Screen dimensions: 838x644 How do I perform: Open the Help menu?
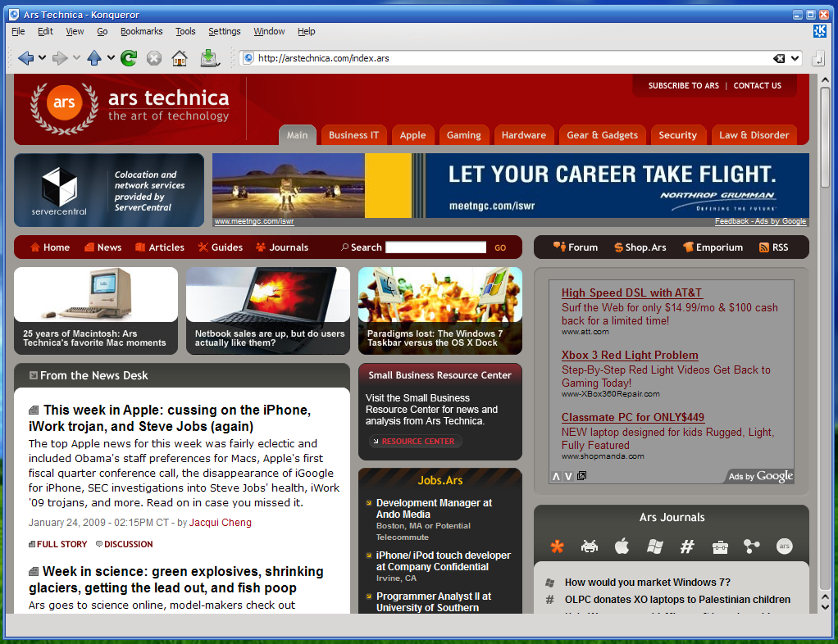point(306,31)
